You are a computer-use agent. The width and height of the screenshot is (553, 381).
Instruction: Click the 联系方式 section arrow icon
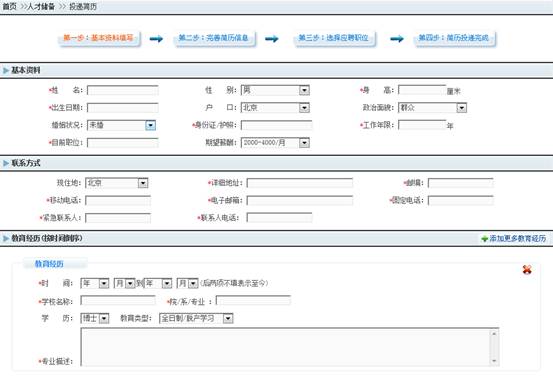[x=6, y=163]
